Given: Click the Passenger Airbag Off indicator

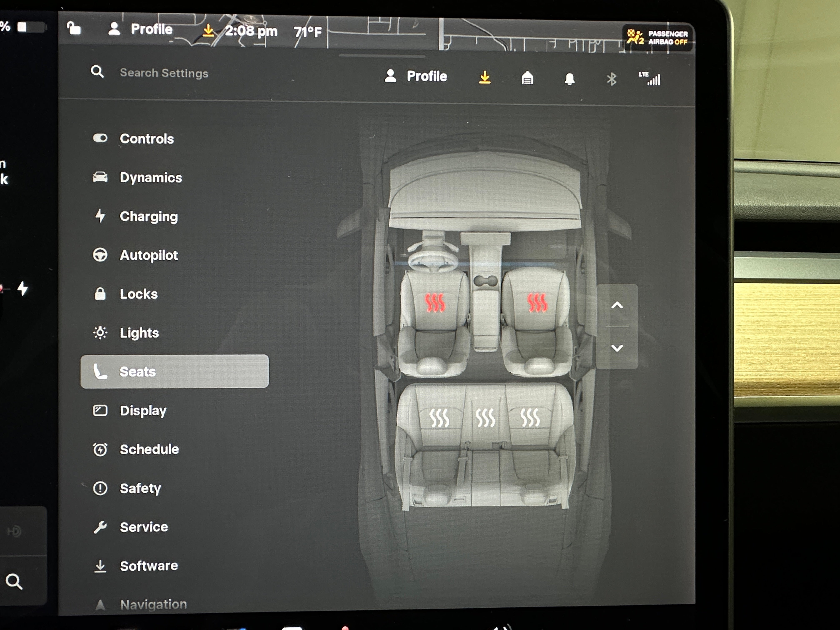Looking at the screenshot, I should tap(658, 37).
